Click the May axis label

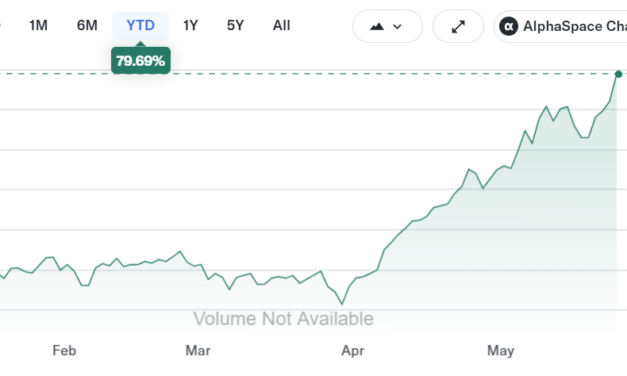point(501,351)
